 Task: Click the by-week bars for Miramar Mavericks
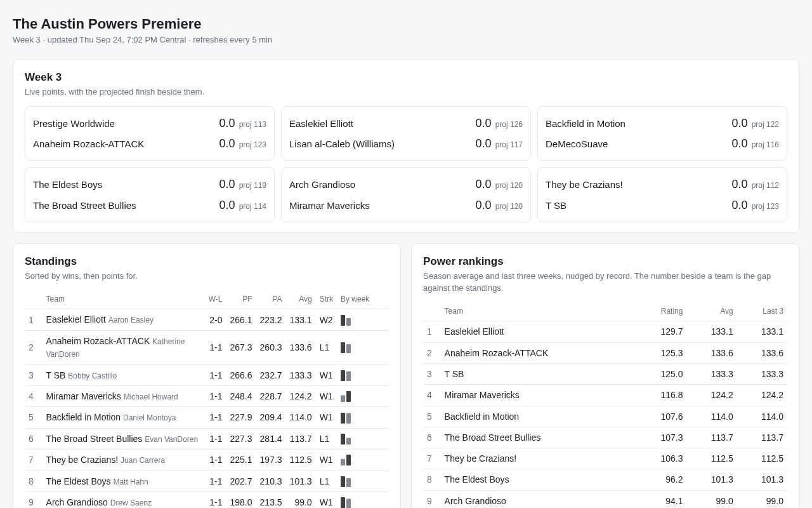click(346, 396)
